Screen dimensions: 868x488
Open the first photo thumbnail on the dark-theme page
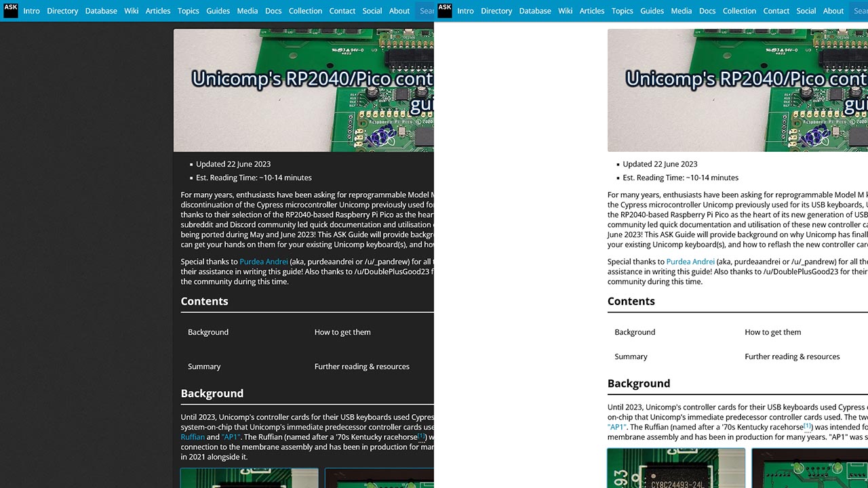249,478
